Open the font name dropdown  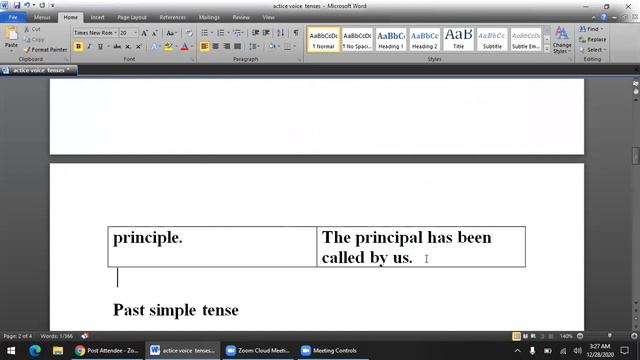coord(116,33)
